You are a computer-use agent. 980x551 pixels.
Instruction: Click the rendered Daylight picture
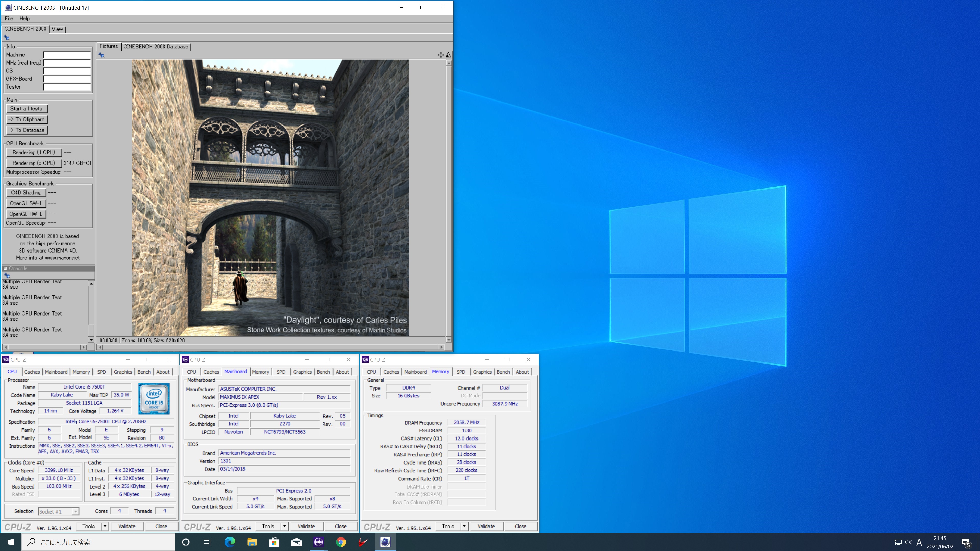click(x=271, y=198)
